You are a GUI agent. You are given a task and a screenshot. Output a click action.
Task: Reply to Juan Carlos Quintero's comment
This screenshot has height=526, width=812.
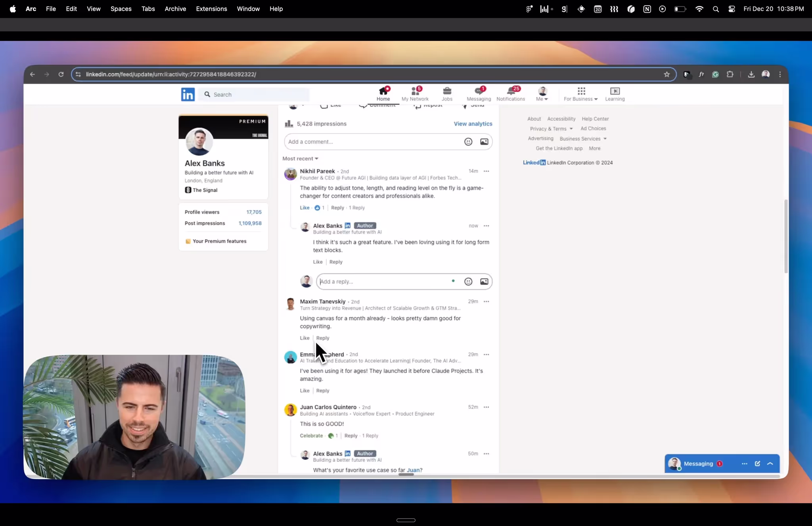click(x=351, y=436)
